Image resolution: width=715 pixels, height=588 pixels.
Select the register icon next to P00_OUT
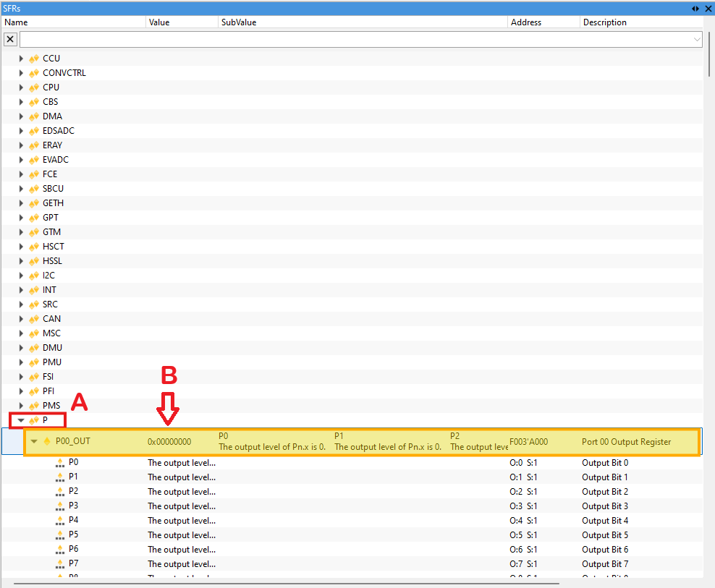pos(46,441)
